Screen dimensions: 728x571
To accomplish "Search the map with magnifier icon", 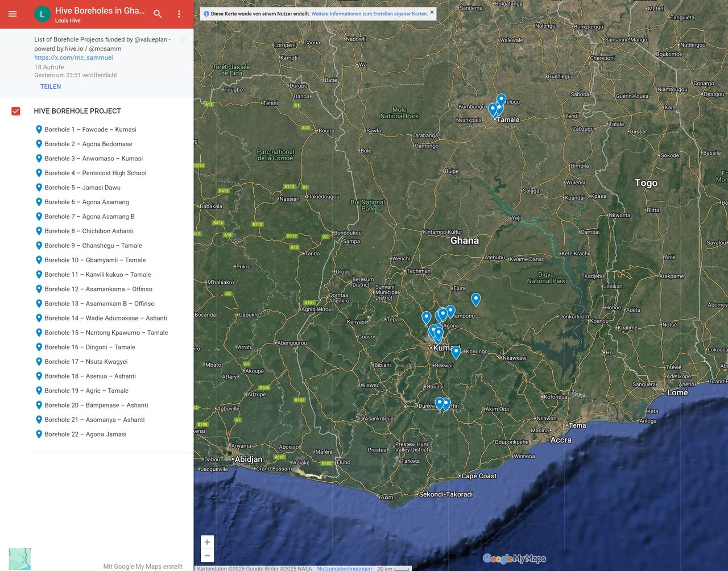I will (x=158, y=14).
